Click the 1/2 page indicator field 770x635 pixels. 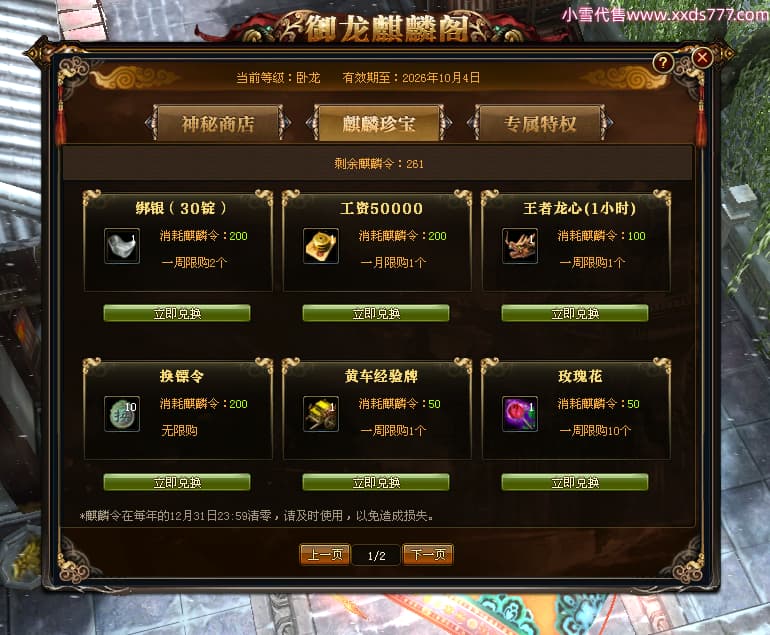tap(376, 555)
